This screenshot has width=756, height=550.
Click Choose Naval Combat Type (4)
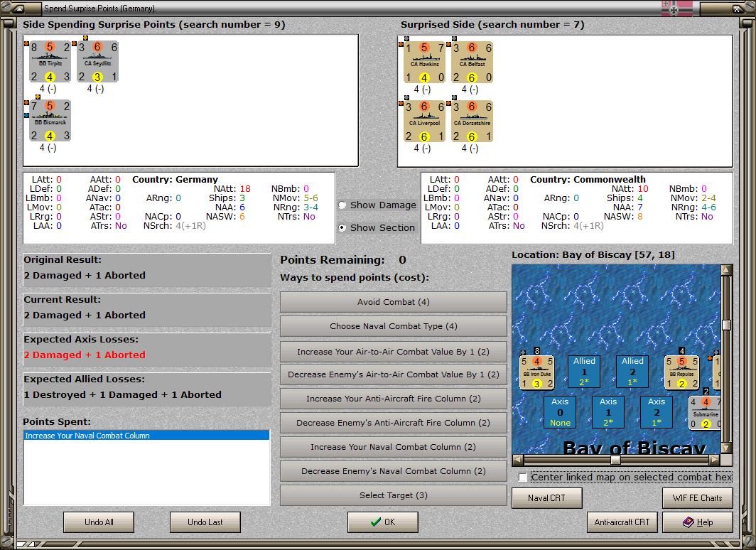tap(394, 326)
